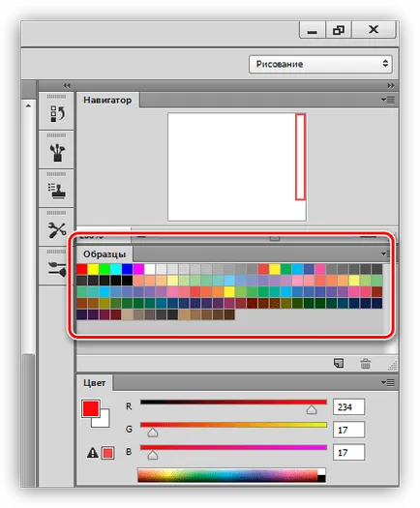
Task: Select fourth swatch, cyan, in top row
Action: 116,269
